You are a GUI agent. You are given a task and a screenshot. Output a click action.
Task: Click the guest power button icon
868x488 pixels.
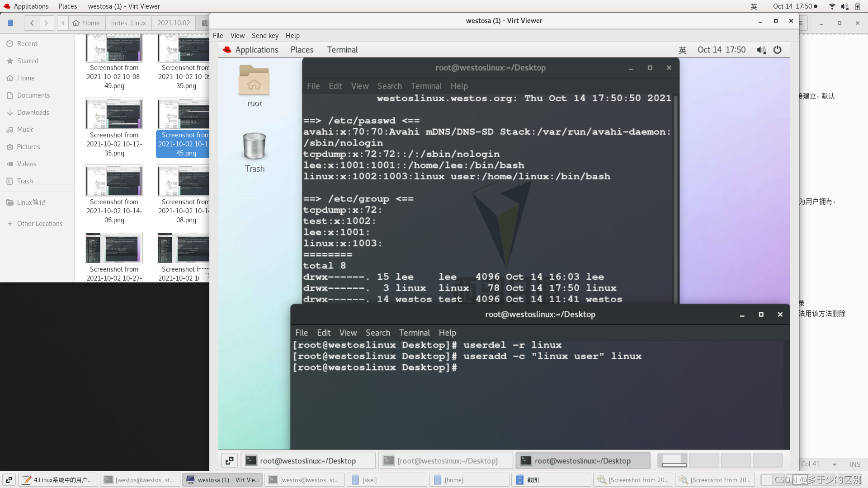pos(777,50)
